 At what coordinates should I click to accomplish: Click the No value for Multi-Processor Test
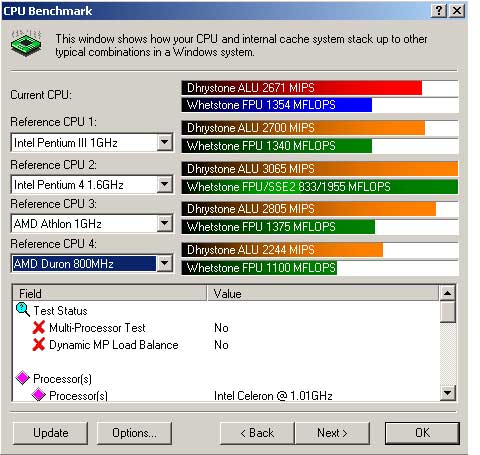click(221, 328)
